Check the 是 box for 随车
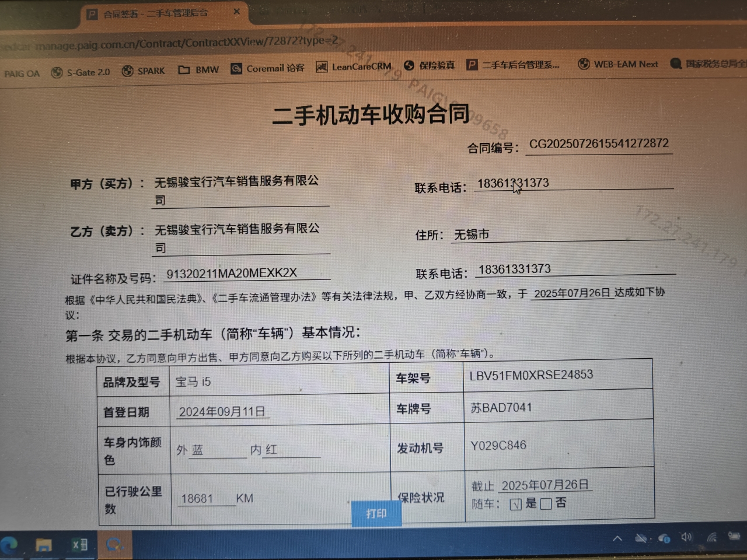This screenshot has width=747, height=560. [x=515, y=505]
